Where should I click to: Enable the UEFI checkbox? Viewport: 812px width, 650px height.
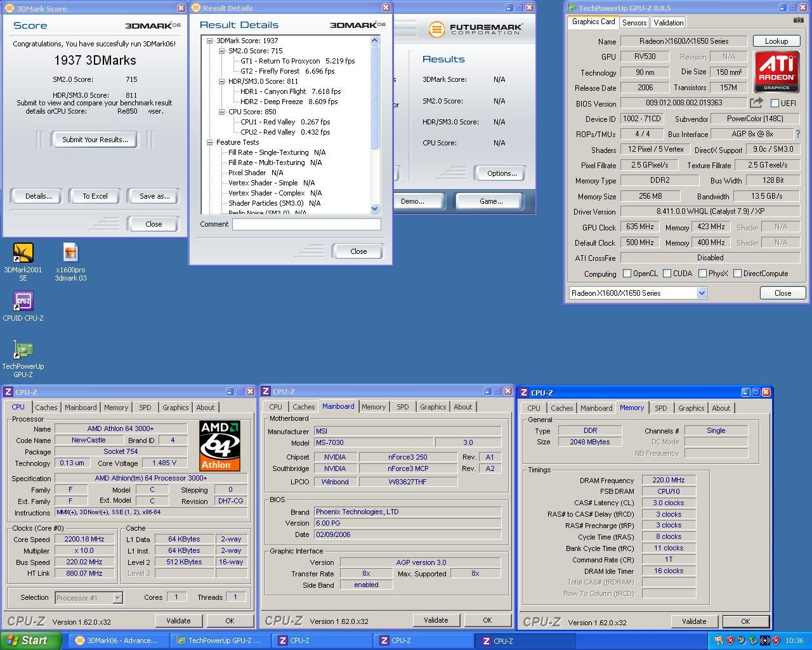[775, 103]
